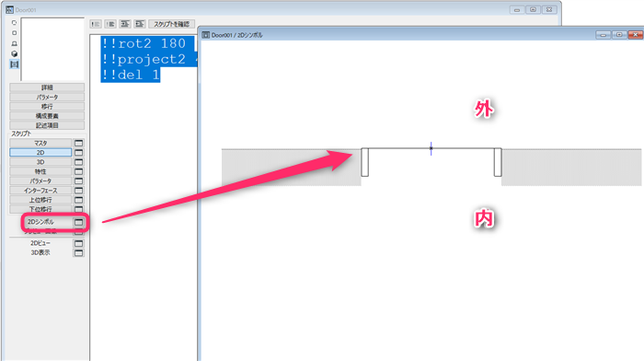
Task: Click the comment lines toolbar icon
Action: (x=96, y=24)
